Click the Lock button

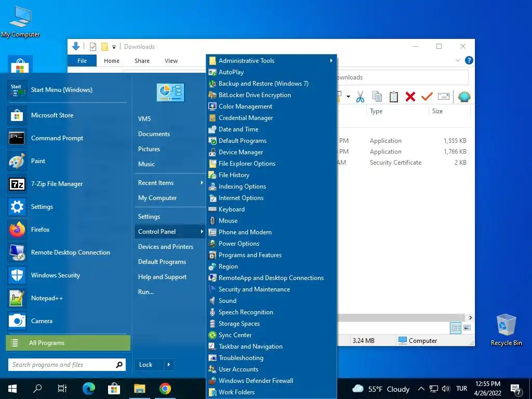pos(149,365)
